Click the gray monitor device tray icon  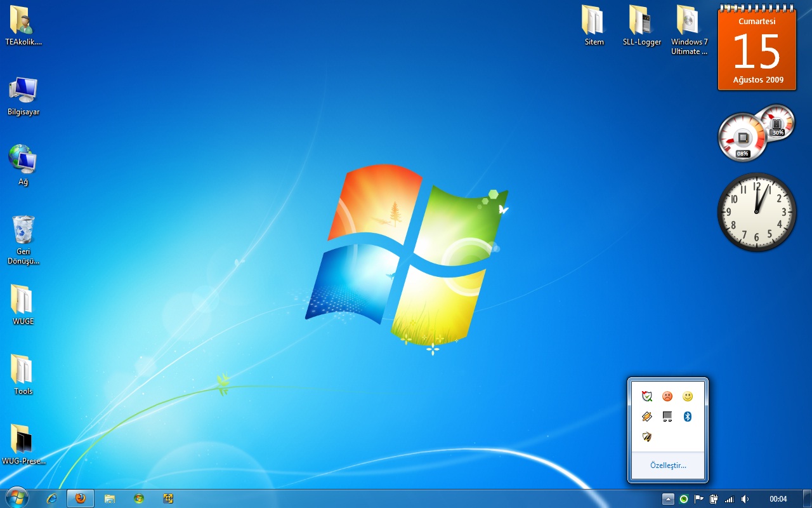(x=667, y=417)
